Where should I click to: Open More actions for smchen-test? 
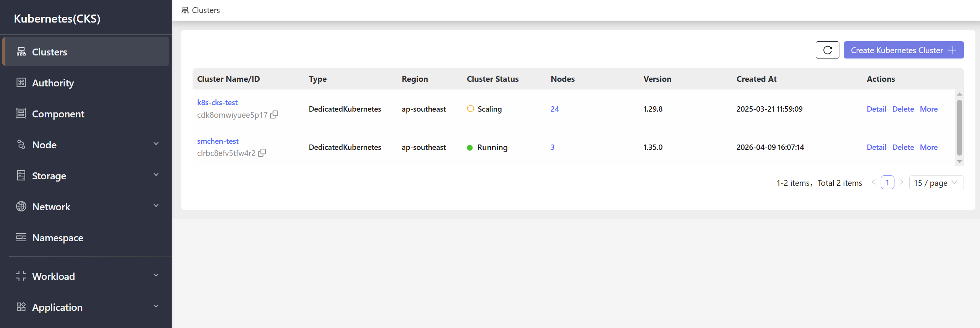tap(929, 147)
